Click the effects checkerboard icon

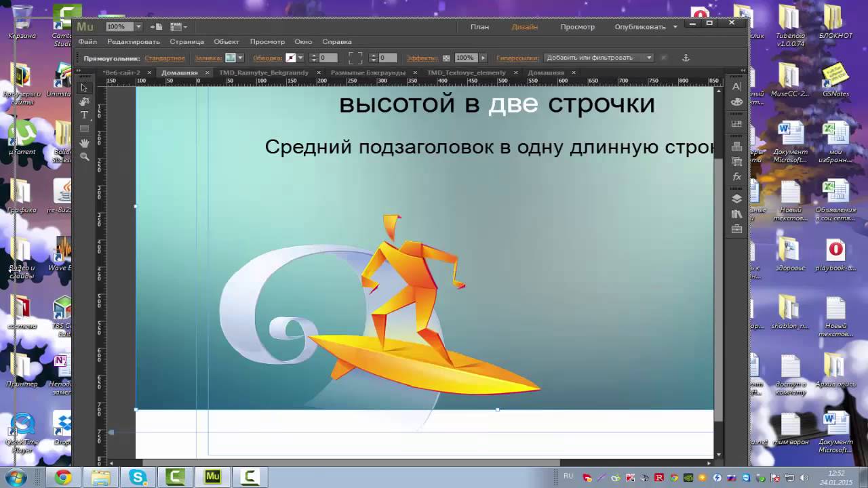[446, 58]
